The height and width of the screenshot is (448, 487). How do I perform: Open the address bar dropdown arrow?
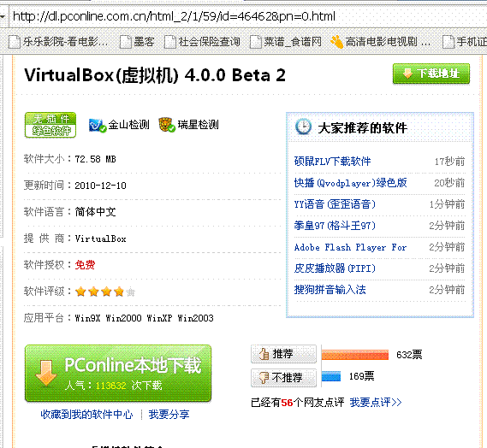point(3,16)
